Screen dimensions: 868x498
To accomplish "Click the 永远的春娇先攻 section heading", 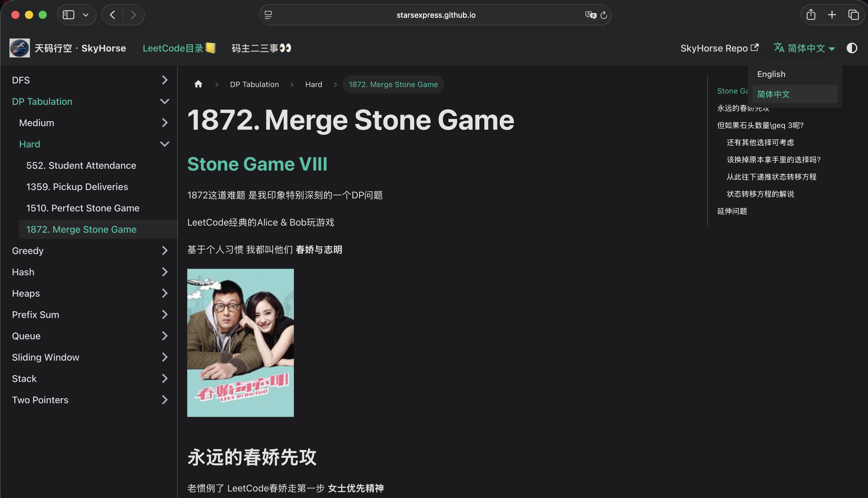I will 252,458.
